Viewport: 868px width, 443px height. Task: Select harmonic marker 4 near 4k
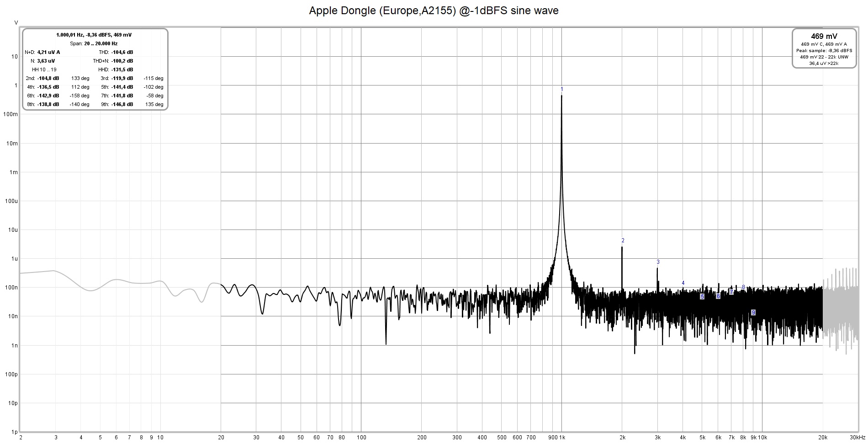coord(683,283)
